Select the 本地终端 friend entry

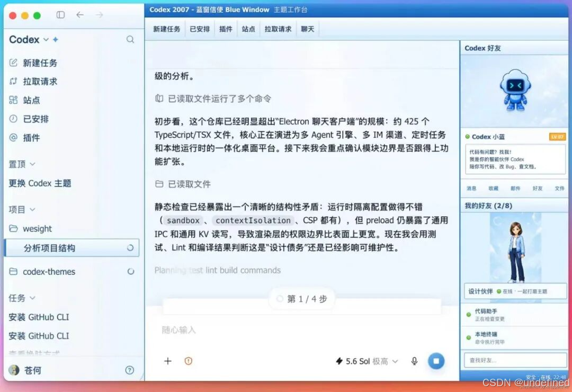(514, 337)
